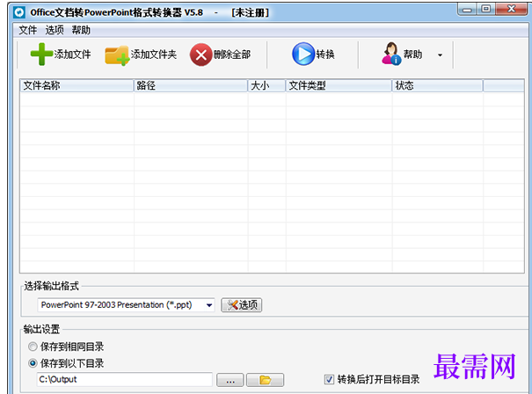Start conversion with the blue 转换 play icon
The height and width of the screenshot is (394, 532).
303,54
